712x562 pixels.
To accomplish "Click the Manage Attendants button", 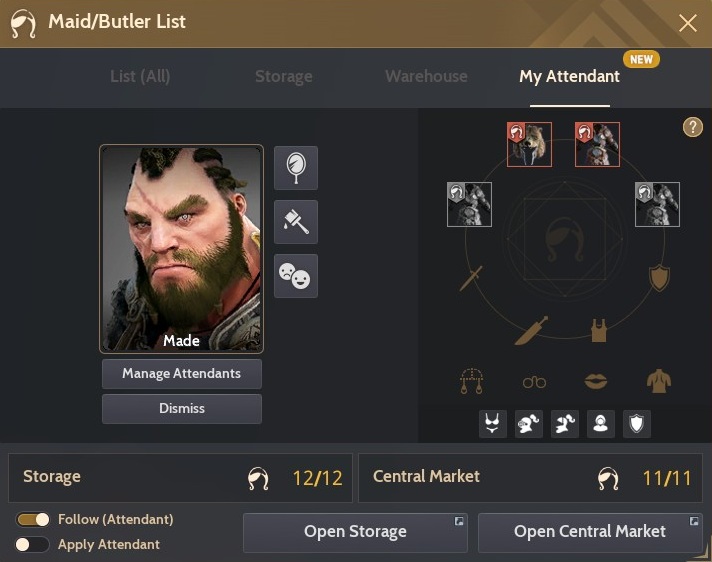I will (x=182, y=374).
